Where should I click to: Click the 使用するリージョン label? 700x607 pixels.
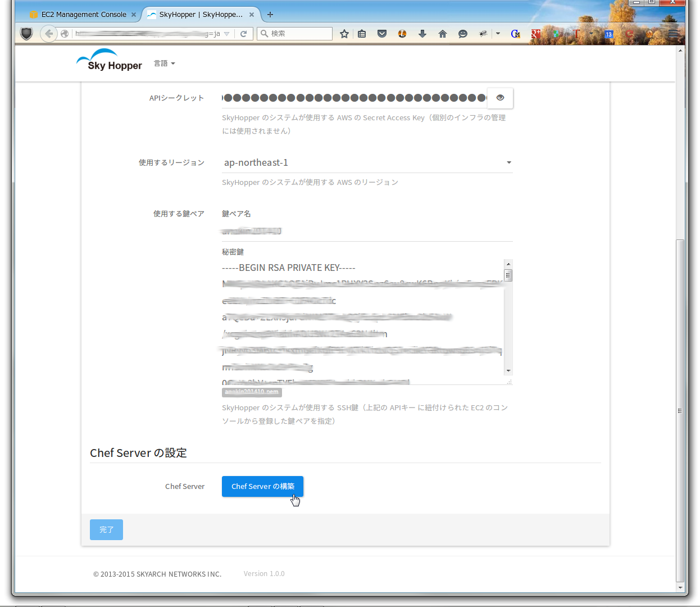point(171,162)
